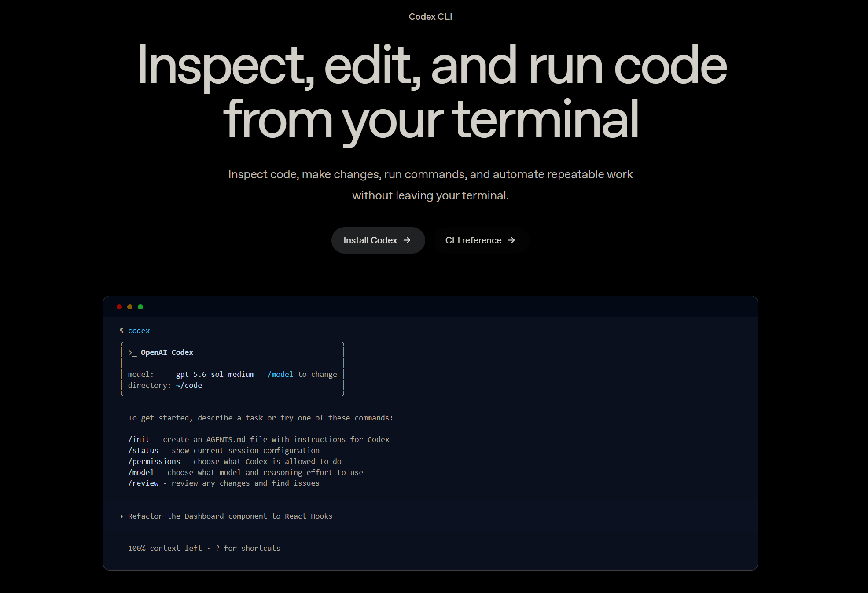
Task: Click the '>_' prompt icon beside OpenAI Codex
Action: point(132,353)
